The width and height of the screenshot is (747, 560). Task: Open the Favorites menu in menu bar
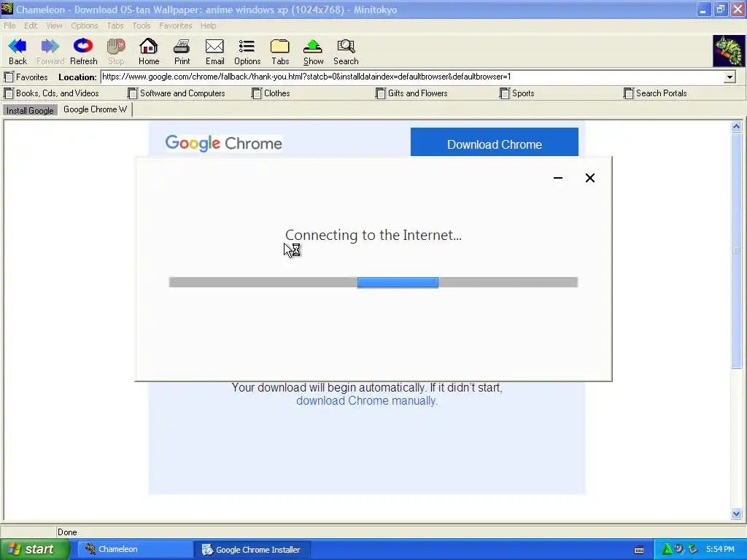point(175,26)
